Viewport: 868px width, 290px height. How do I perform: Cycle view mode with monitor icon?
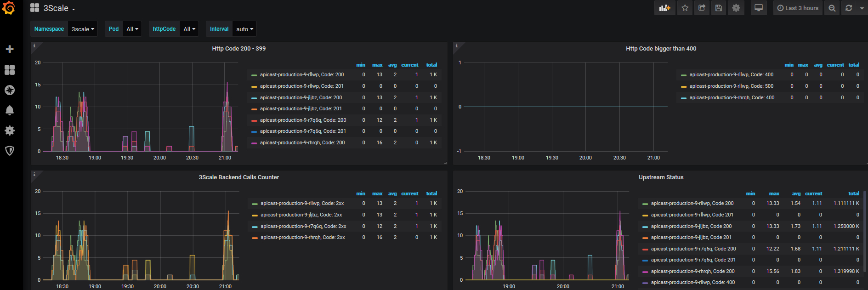pos(759,8)
